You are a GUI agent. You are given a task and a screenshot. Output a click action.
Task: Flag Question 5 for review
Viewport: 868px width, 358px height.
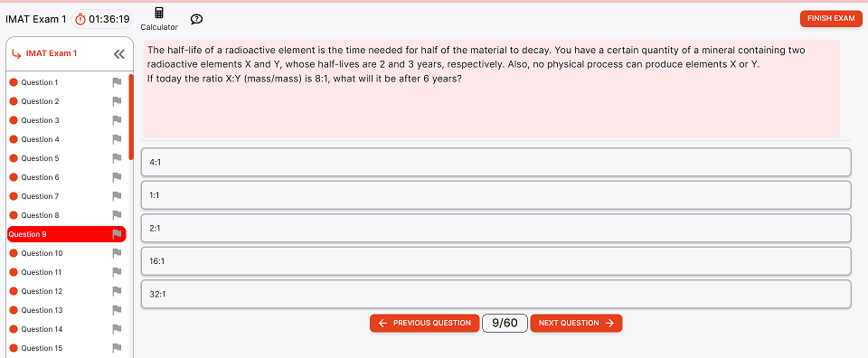pos(117,158)
